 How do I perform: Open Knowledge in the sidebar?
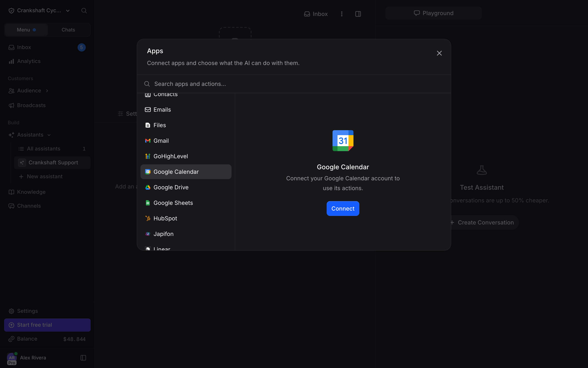click(47, 192)
